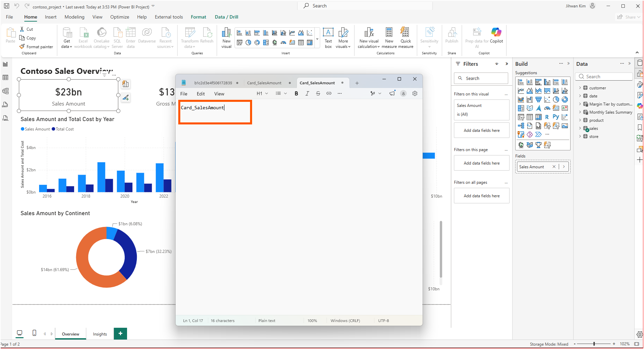Select the scatter chart visual icon
The height and width of the screenshot is (349, 644).
click(x=547, y=99)
